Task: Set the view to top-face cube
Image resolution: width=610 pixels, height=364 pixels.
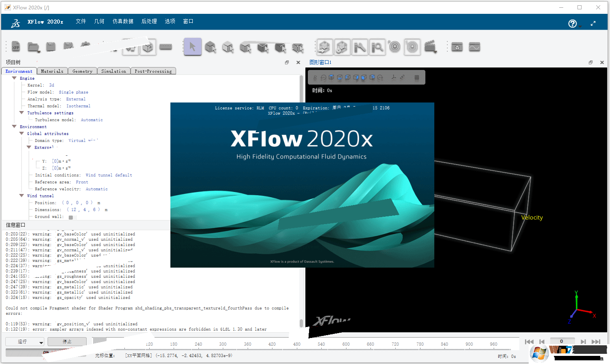Action: (331, 77)
